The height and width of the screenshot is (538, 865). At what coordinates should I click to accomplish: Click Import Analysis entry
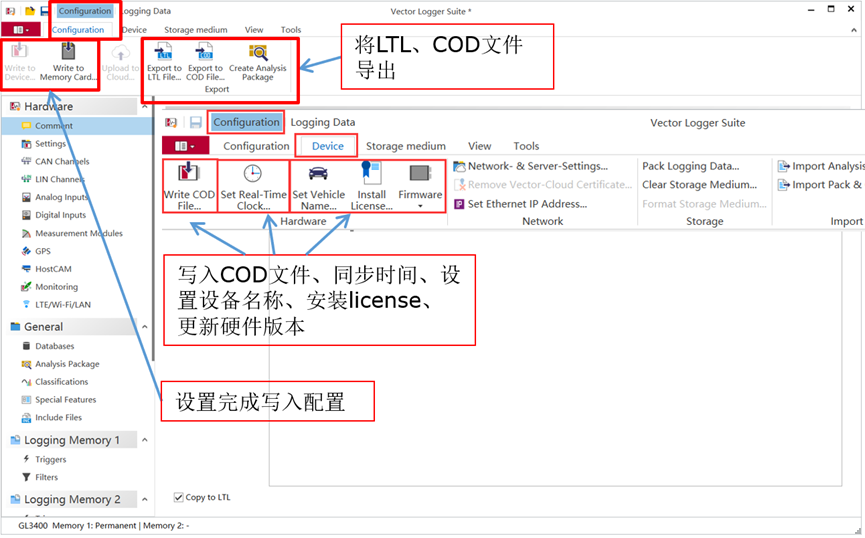[821, 166]
